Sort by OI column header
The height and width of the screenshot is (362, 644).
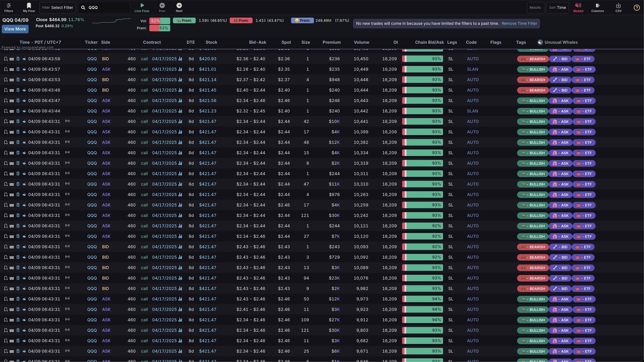click(x=395, y=42)
